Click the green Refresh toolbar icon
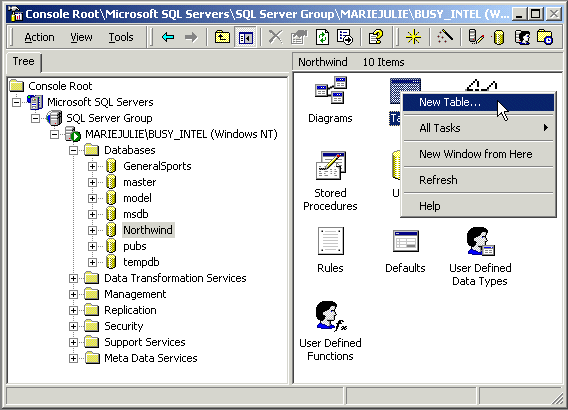The image size is (568, 410). tap(322, 37)
